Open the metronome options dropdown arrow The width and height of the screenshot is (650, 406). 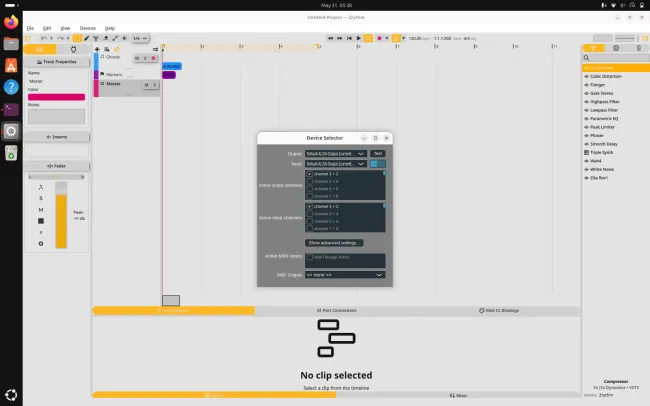pyautogui.click(x=403, y=38)
